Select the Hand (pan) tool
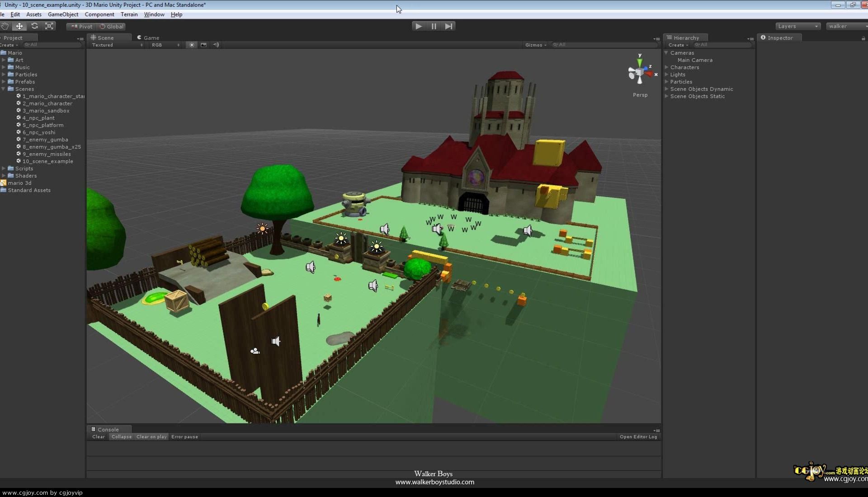This screenshot has width=868, height=497. [x=5, y=26]
